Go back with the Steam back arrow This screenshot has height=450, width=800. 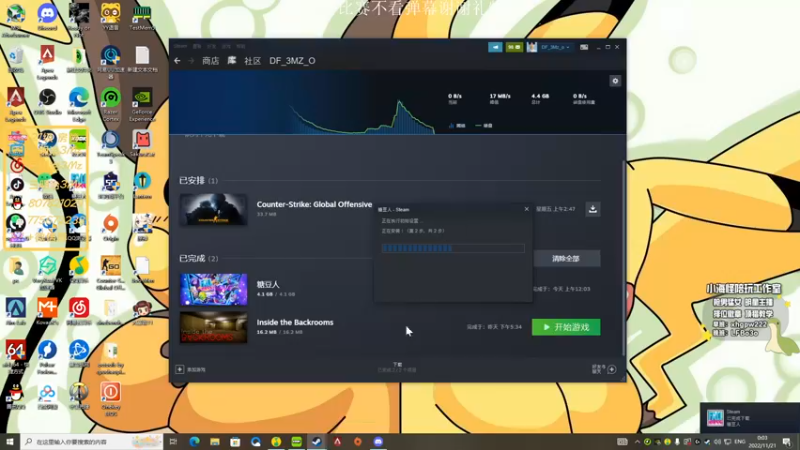[x=177, y=61]
